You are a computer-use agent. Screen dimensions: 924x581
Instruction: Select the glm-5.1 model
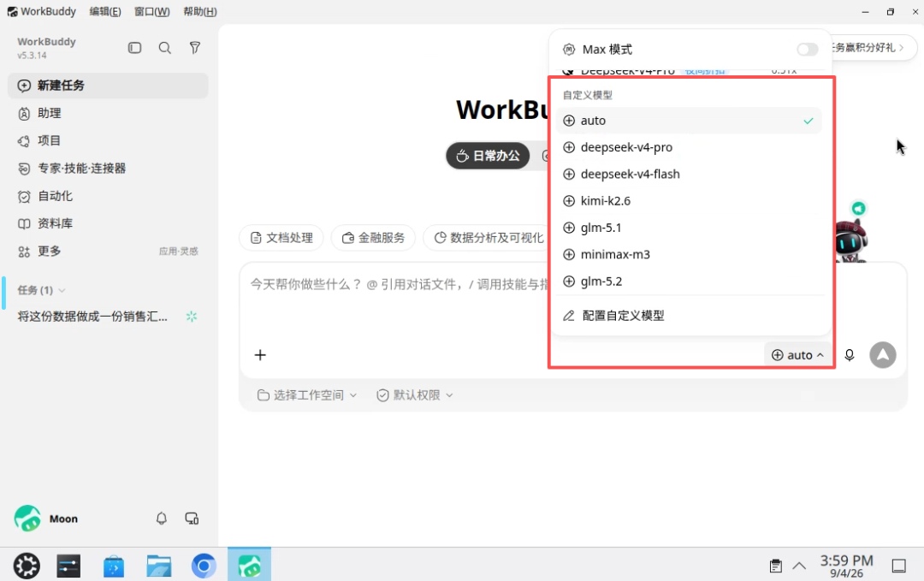(688, 228)
